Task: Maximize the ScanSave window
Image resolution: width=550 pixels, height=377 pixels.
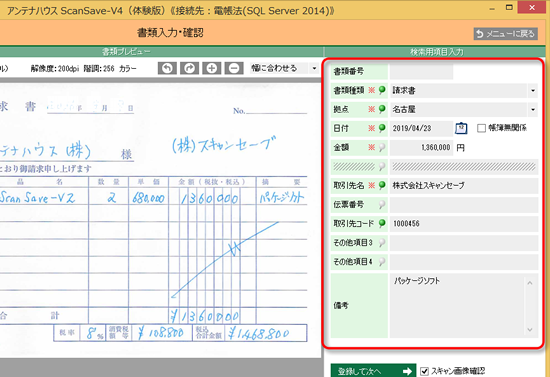Action: click(509, 8)
